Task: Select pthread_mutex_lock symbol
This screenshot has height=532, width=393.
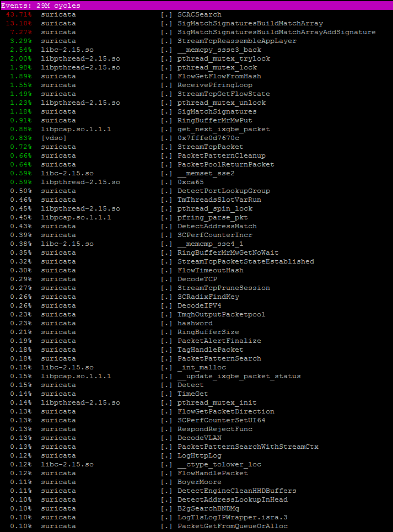Action: [x=217, y=67]
